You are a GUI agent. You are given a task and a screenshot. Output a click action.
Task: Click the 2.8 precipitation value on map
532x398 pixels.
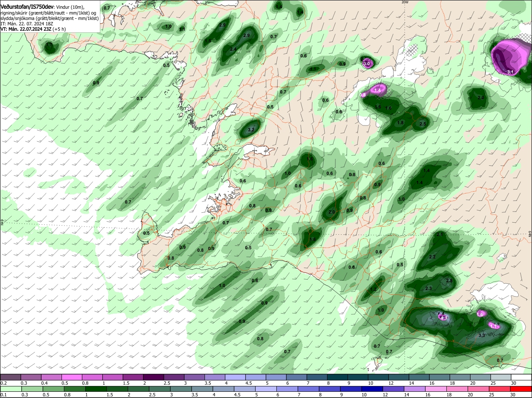(449, 281)
